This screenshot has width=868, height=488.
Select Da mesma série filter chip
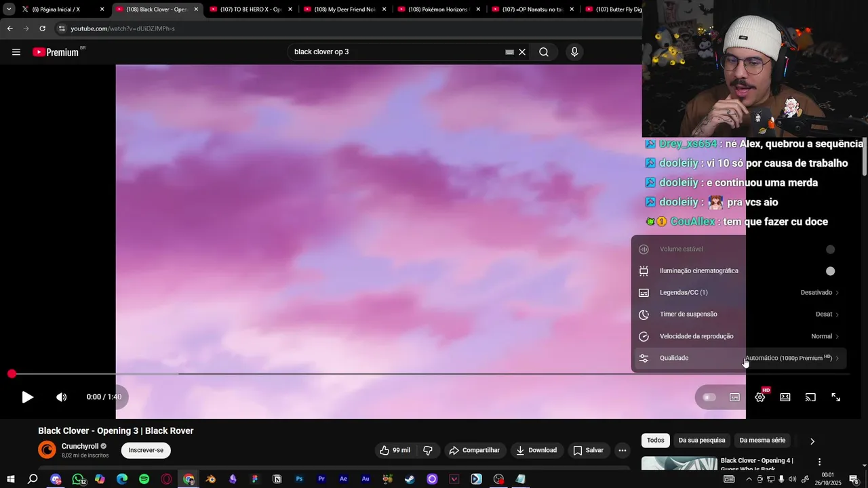762,441
